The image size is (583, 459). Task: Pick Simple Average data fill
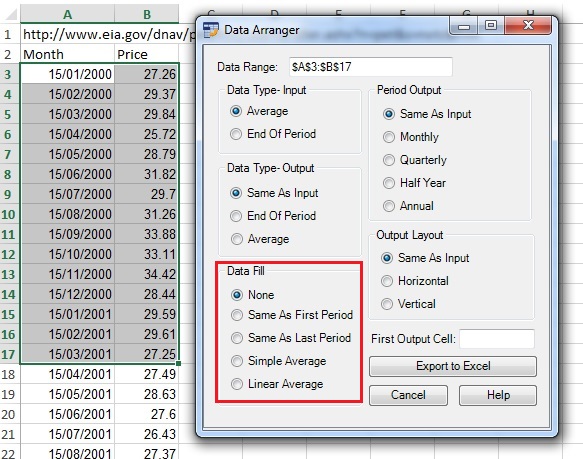click(x=278, y=361)
